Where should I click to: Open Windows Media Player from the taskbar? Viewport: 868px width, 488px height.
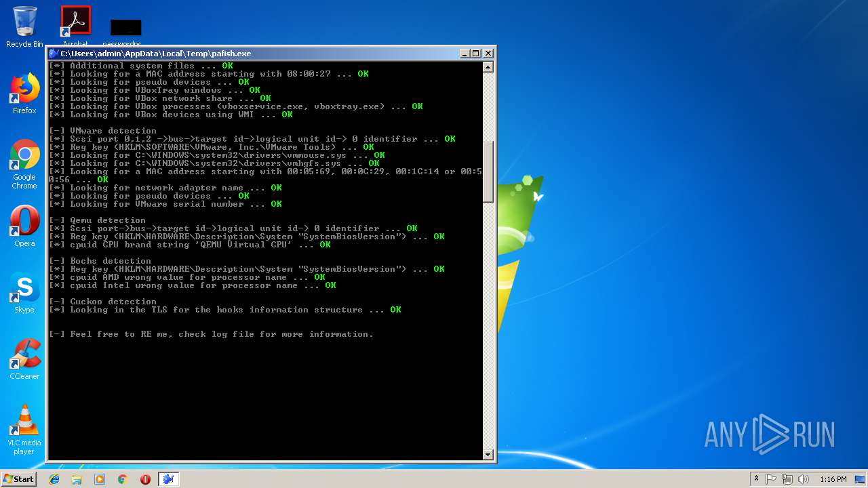point(100,479)
